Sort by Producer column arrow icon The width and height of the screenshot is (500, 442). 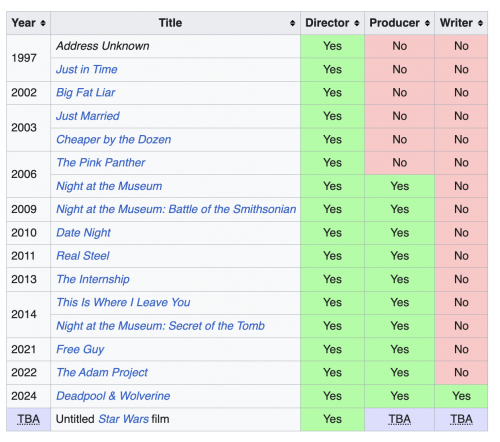click(427, 23)
